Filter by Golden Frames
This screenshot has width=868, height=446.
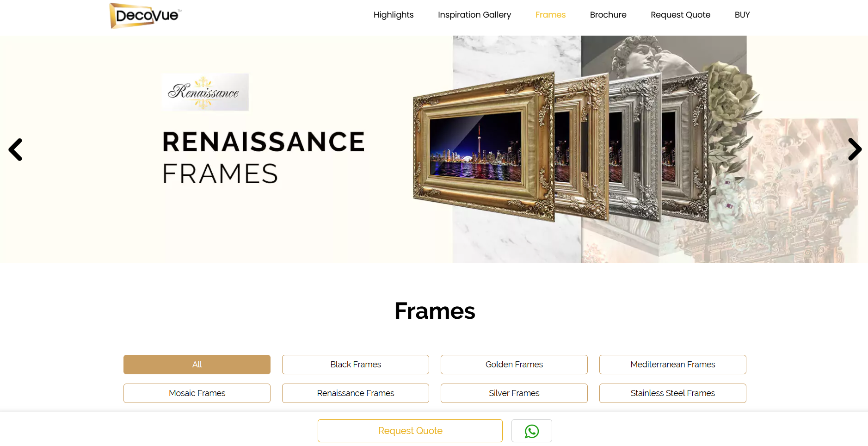point(514,364)
